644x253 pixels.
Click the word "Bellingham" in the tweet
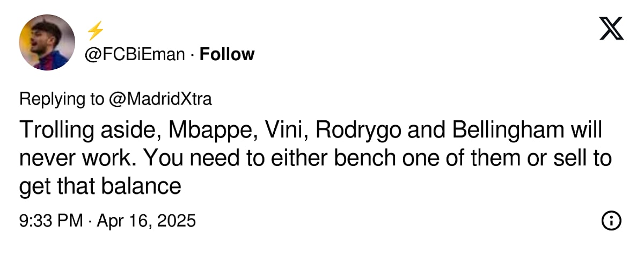[x=510, y=131]
